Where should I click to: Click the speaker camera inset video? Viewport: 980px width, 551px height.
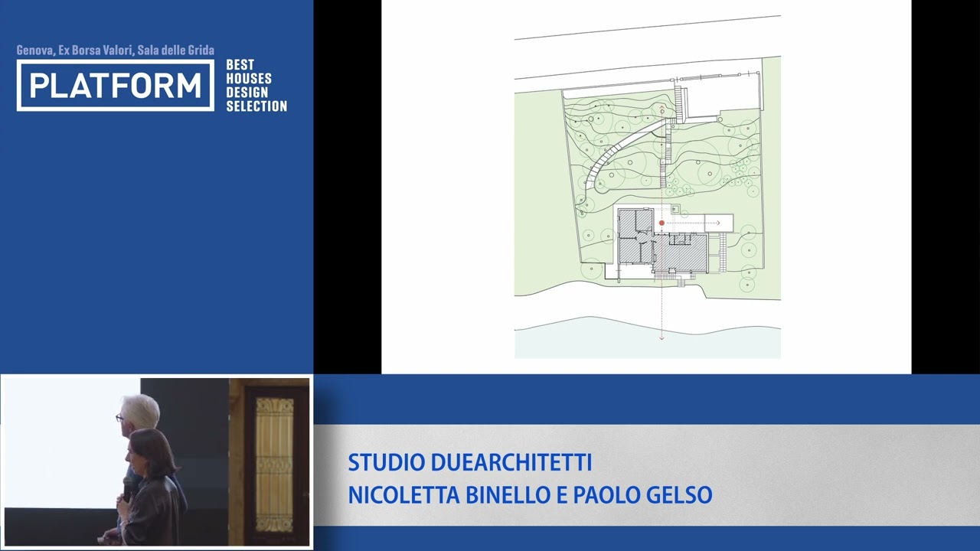point(156,461)
